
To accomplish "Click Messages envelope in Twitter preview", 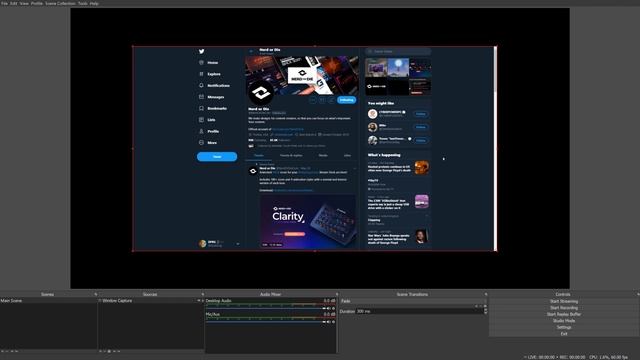I will [201, 97].
